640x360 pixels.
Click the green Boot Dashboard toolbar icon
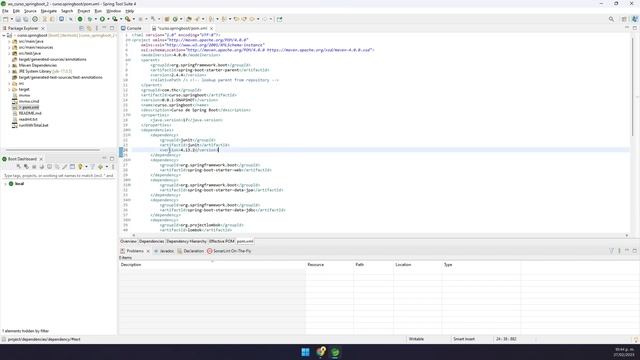[80, 19]
